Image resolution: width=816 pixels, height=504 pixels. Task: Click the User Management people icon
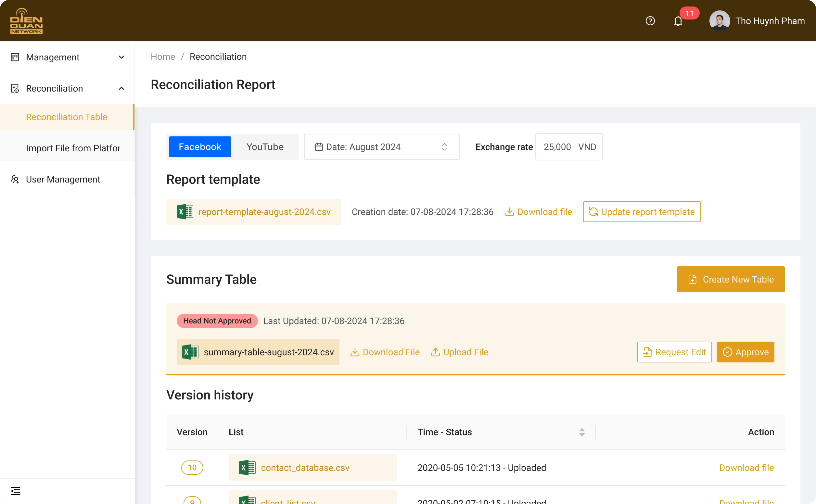pyautogui.click(x=15, y=179)
